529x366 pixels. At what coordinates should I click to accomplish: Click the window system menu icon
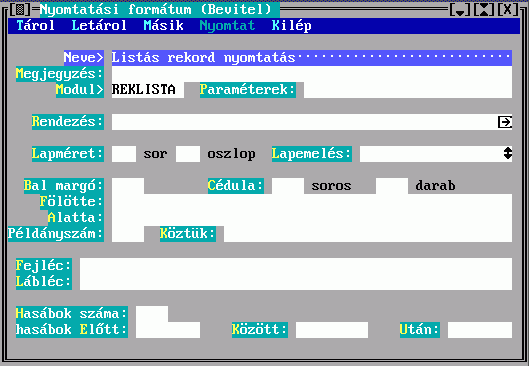coord(20,9)
